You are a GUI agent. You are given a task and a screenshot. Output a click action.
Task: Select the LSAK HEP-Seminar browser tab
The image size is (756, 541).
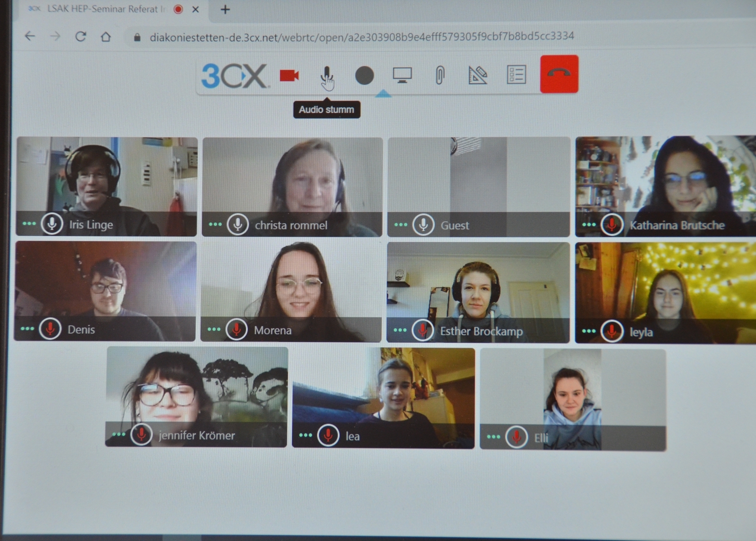pyautogui.click(x=103, y=9)
